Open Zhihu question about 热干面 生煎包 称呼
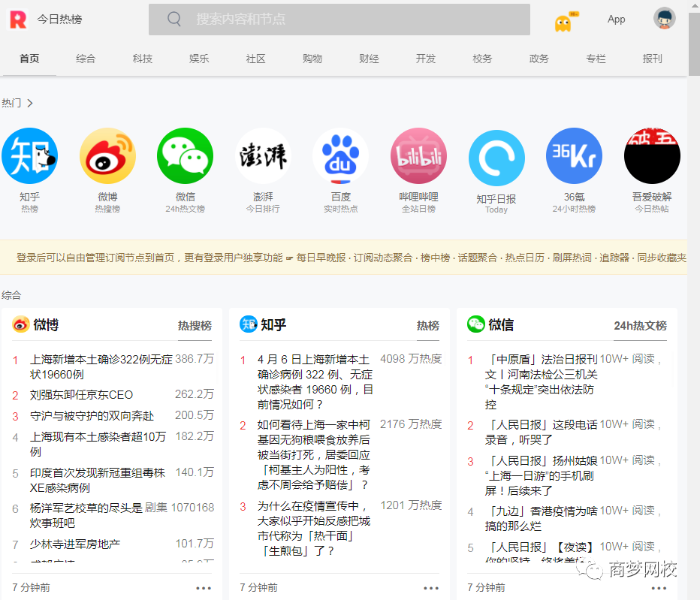This screenshot has width=700, height=600. (314, 528)
